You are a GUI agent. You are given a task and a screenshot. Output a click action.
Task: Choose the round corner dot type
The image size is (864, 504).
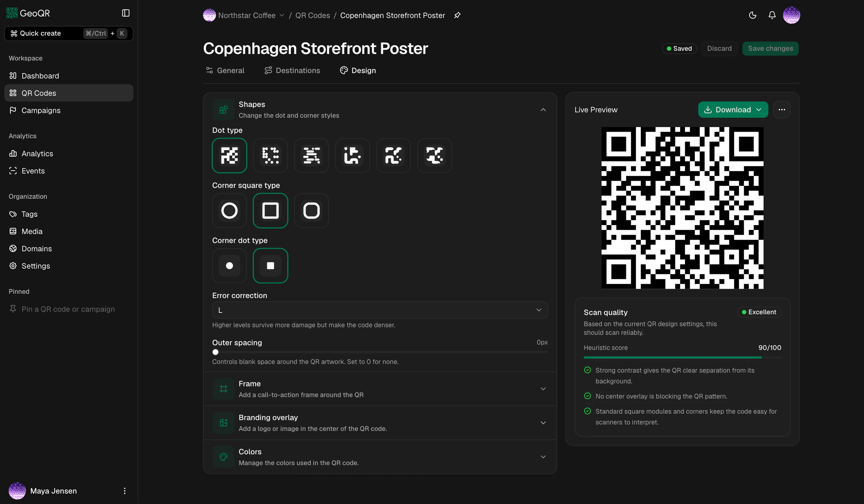click(229, 266)
